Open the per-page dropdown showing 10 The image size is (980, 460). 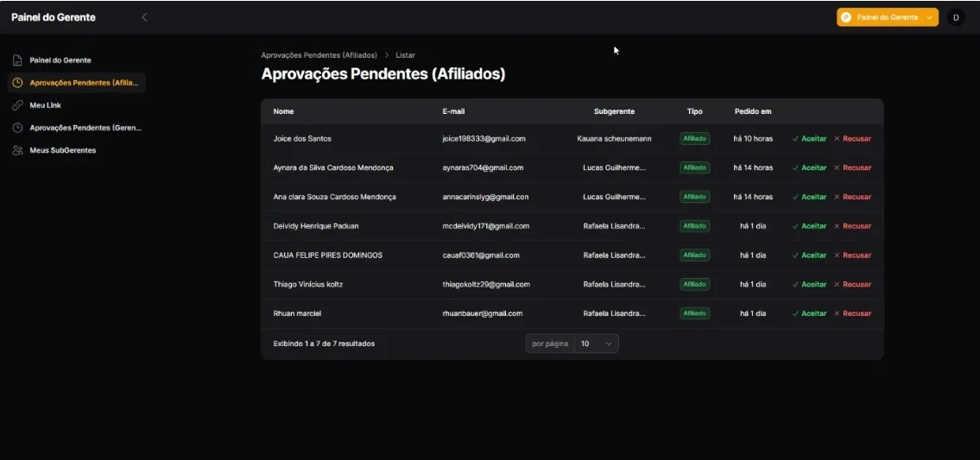coord(597,343)
